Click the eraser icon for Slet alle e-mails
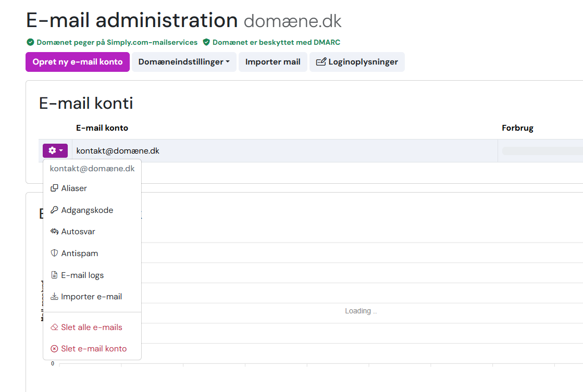Image resolution: width=583 pixels, height=392 pixels. click(x=54, y=327)
